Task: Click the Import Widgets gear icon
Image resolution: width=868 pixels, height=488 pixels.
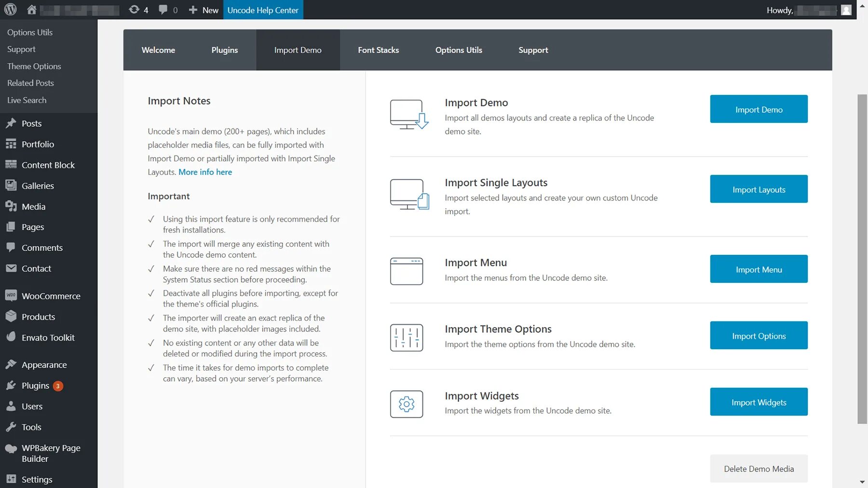Action: 407,404
